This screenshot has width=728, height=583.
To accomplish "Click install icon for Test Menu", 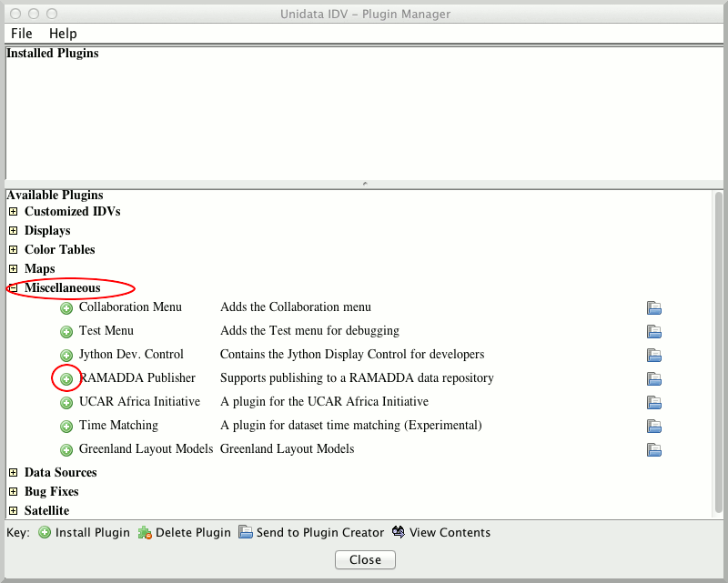I will (x=66, y=331).
